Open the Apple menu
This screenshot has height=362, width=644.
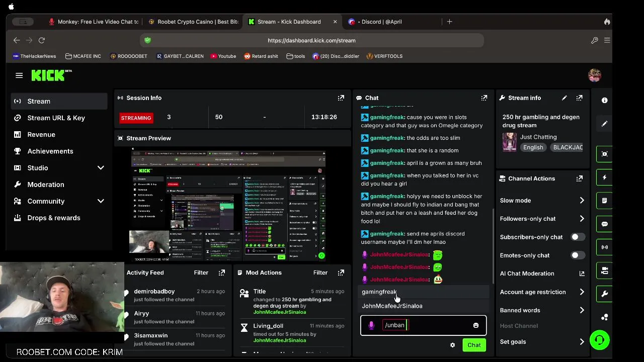click(11, 7)
